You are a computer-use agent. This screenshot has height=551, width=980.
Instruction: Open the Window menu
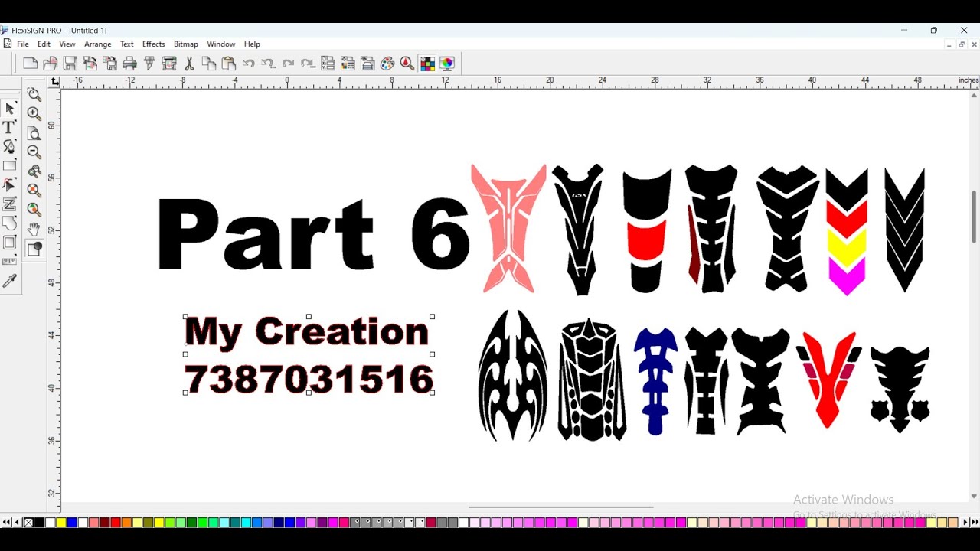click(x=221, y=44)
